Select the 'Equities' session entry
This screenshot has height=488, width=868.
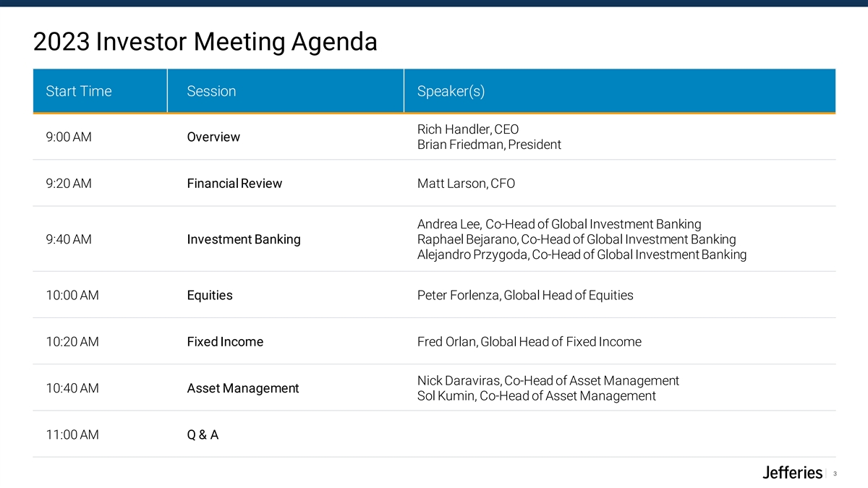[210, 295]
